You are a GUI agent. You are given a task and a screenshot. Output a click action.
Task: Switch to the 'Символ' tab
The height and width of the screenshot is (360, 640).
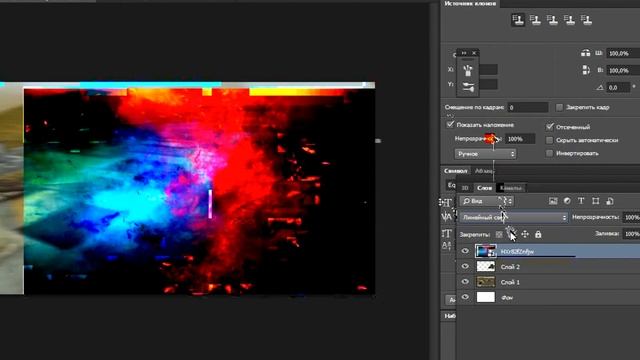456,171
